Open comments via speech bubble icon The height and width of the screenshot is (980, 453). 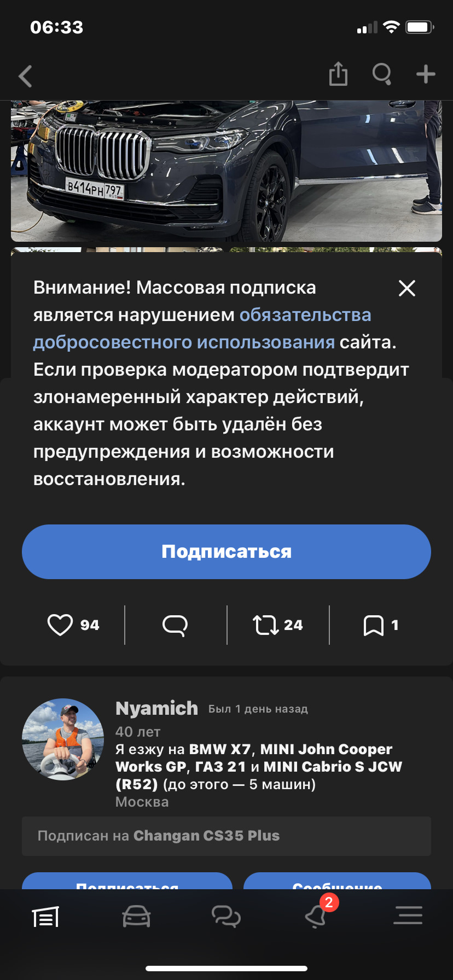point(175,625)
